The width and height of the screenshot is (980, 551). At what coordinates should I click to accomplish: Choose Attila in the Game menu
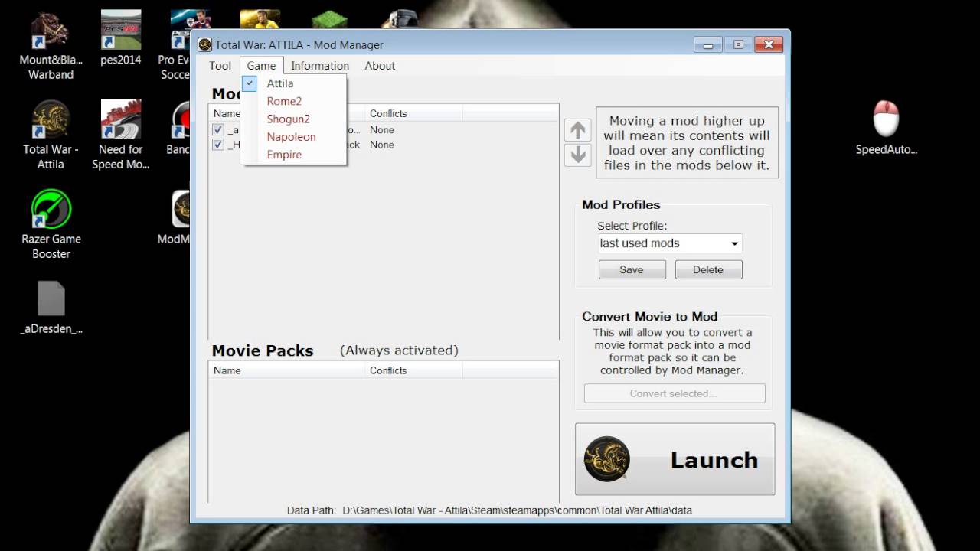(x=293, y=83)
